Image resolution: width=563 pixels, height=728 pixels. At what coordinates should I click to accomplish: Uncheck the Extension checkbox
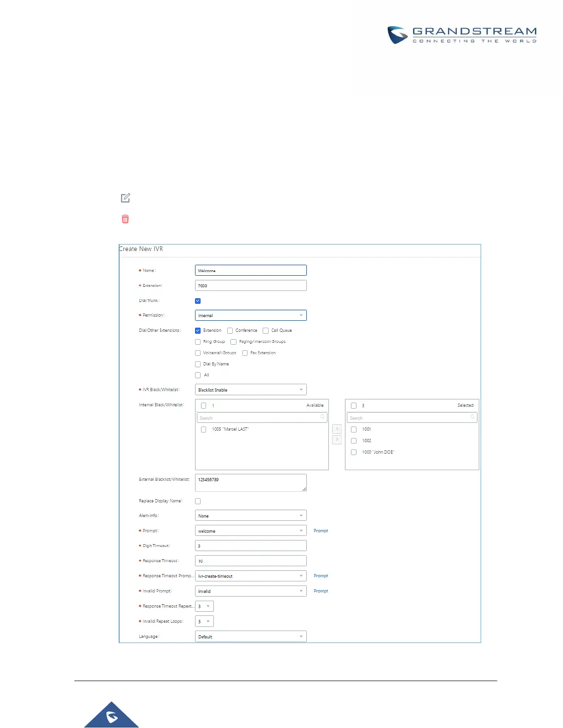198,330
